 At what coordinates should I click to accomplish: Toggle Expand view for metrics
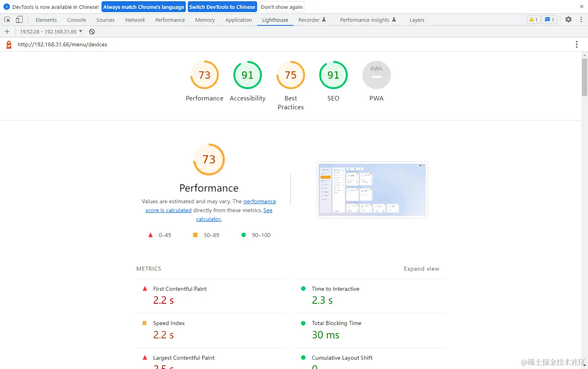coord(422,269)
